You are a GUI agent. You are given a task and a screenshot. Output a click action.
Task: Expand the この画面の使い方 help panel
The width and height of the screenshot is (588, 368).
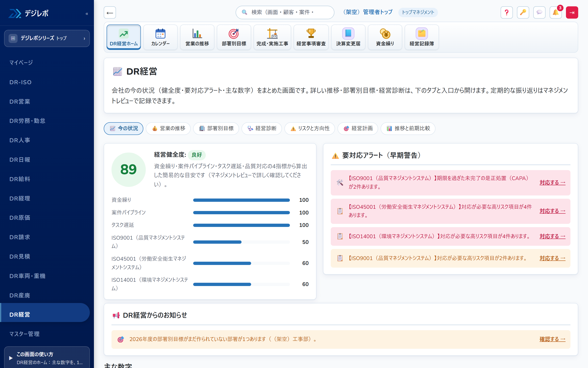pos(47,358)
